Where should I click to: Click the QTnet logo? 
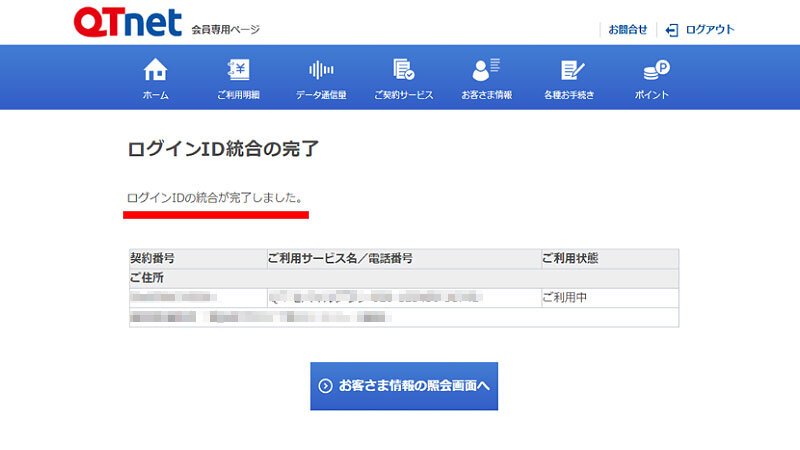127,24
